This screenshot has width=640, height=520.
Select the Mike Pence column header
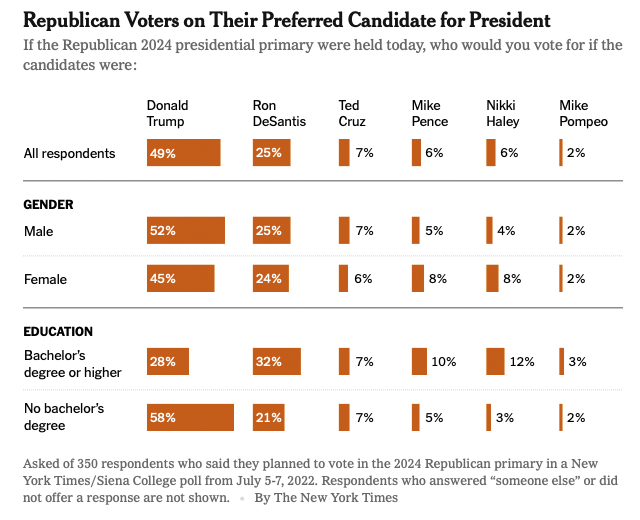[430, 113]
